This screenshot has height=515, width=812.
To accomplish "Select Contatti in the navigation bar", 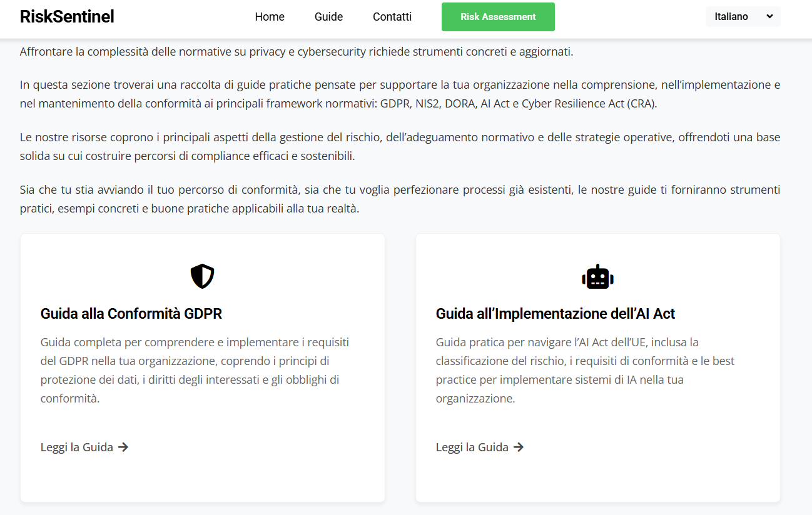I will [x=392, y=17].
